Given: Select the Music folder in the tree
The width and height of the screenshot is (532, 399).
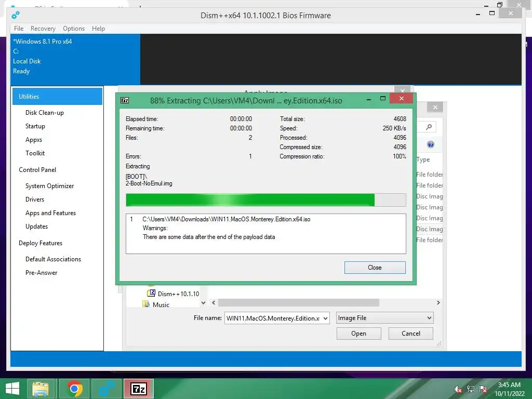Looking at the screenshot, I should [x=156, y=304].
